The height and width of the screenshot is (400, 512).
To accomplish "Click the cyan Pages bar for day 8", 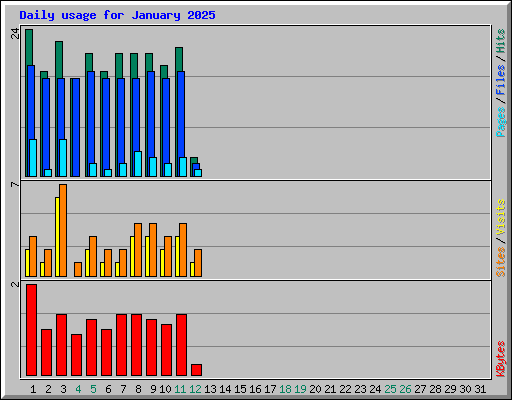I will click(138, 164).
